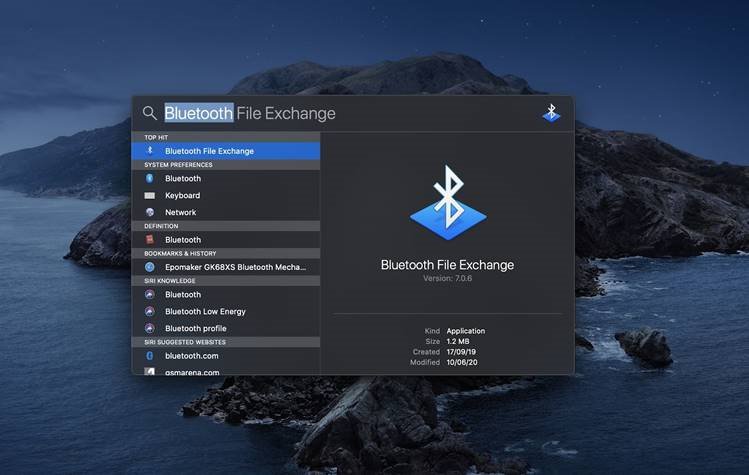
Task: Click the Keyboard preference icon
Action: pyautogui.click(x=150, y=195)
